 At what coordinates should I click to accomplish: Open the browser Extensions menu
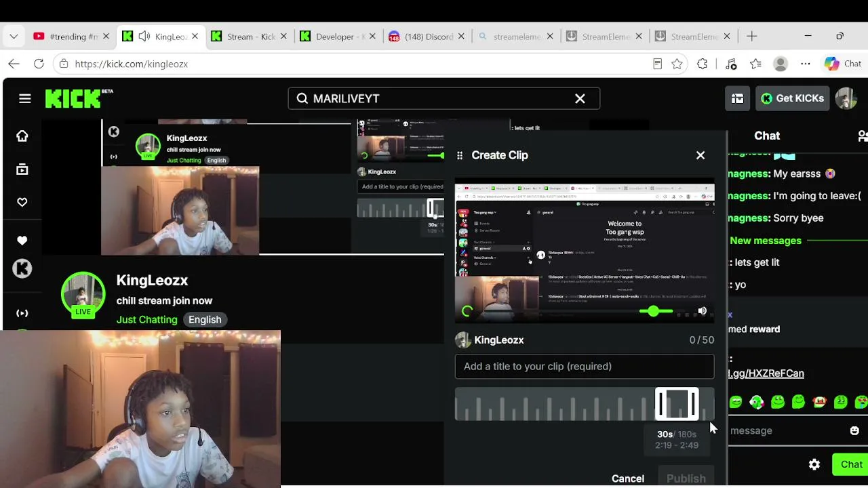(703, 64)
